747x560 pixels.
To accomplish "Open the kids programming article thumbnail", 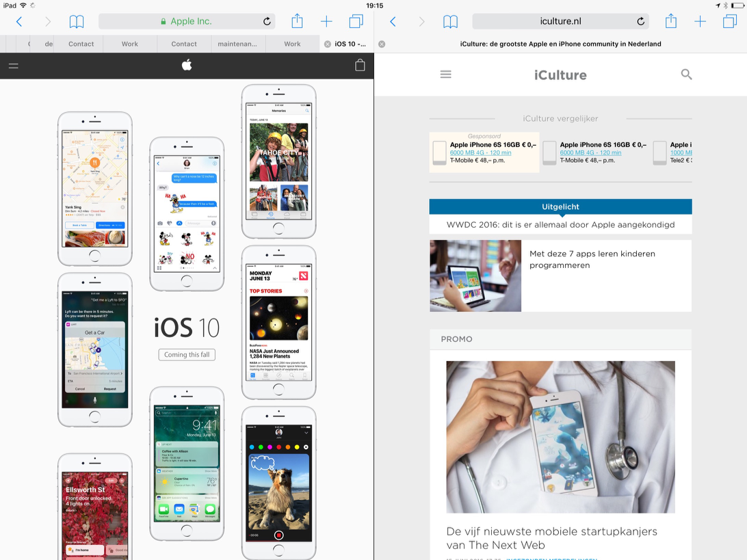I will click(x=475, y=276).
